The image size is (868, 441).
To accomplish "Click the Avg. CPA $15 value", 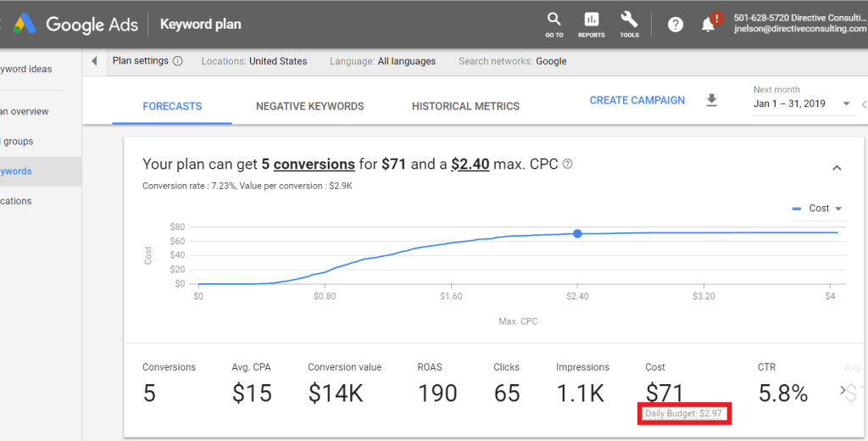I will coord(252,394).
